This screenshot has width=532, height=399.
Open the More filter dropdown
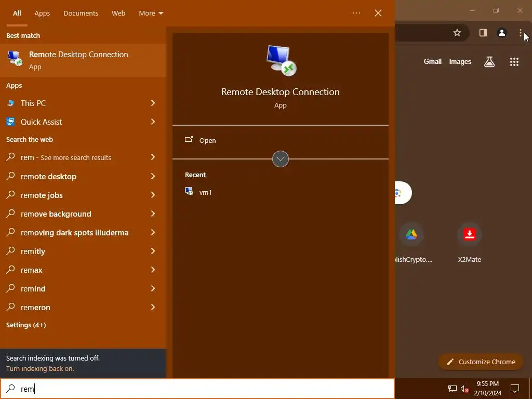(x=151, y=13)
